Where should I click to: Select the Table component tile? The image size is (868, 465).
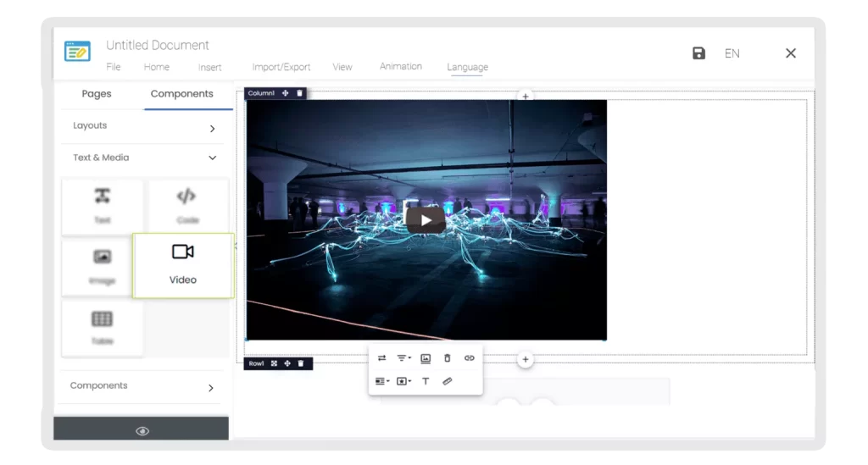point(102,327)
